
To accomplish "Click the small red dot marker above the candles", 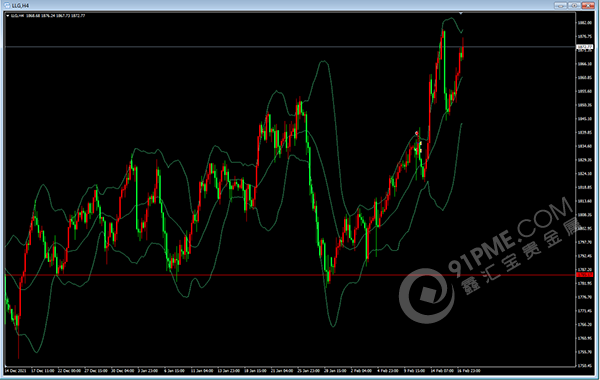I will [x=417, y=133].
